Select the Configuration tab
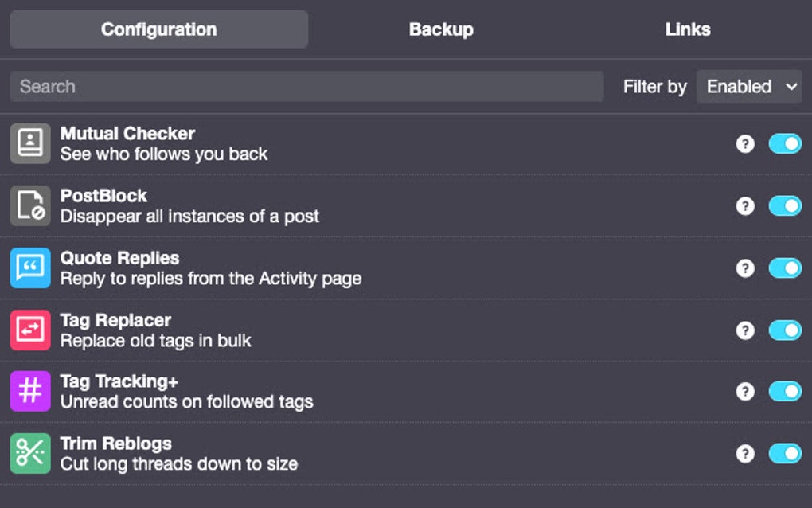The image size is (812, 508). click(x=158, y=29)
